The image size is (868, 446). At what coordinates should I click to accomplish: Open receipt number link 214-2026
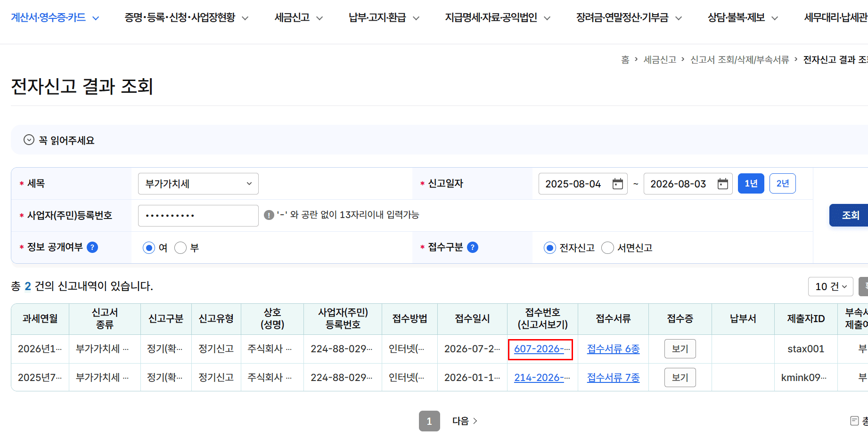[x=542, y=378]
